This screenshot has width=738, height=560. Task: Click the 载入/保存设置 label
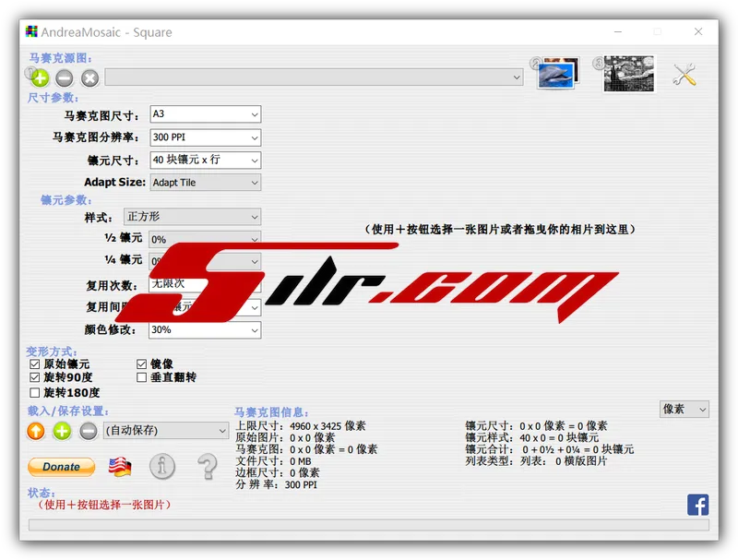pyautogui.click(x=67, y=411)
